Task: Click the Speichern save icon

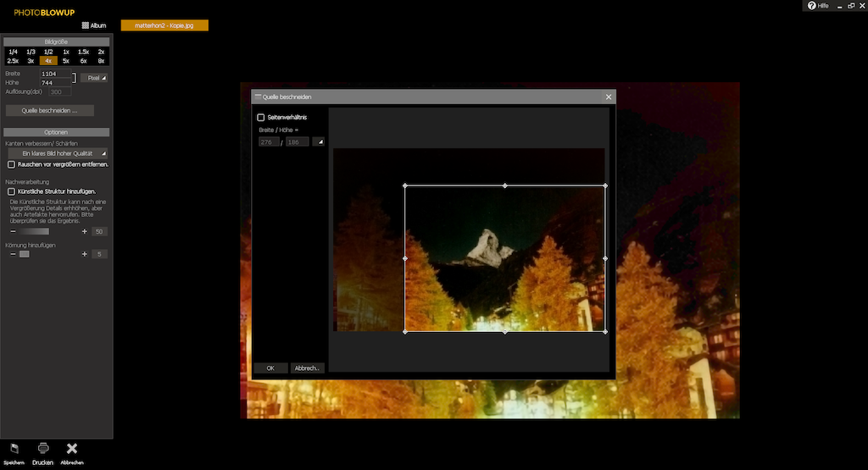Action: pos(14,449)
